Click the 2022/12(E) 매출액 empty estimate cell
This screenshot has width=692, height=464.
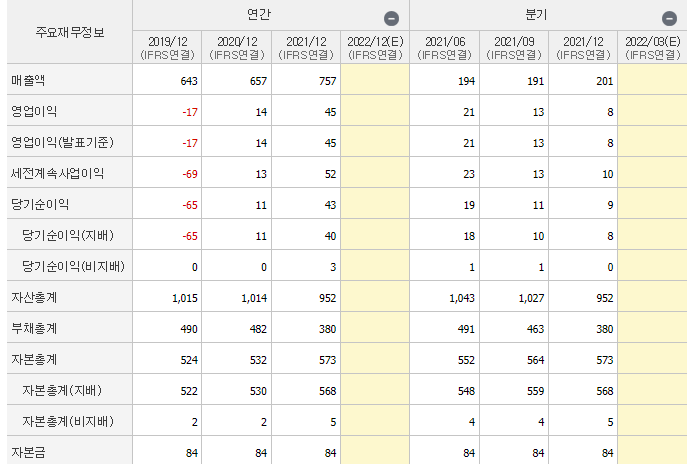[x=375, y=79]
